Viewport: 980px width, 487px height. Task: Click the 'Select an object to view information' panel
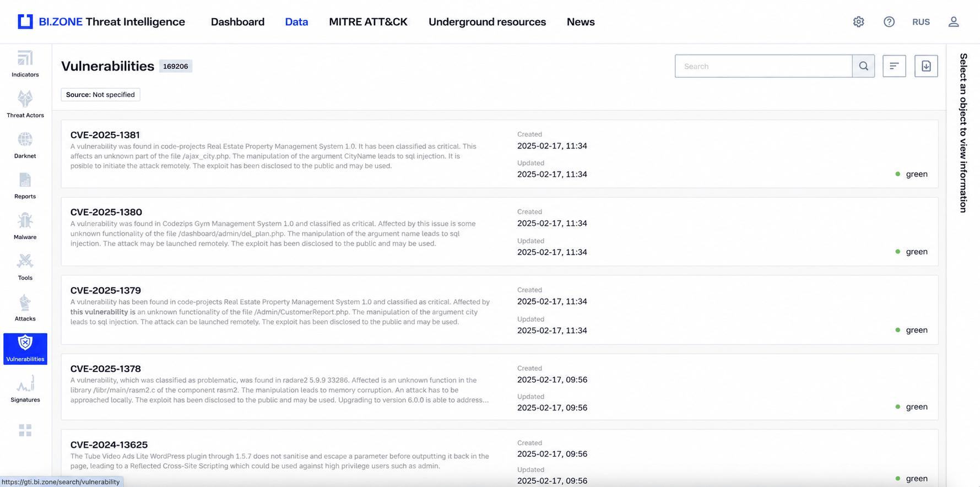(963, 133)
